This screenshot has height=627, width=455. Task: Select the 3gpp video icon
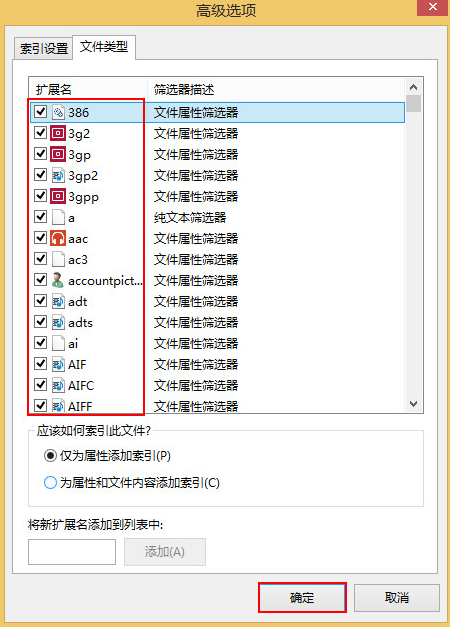click(58, 196)
